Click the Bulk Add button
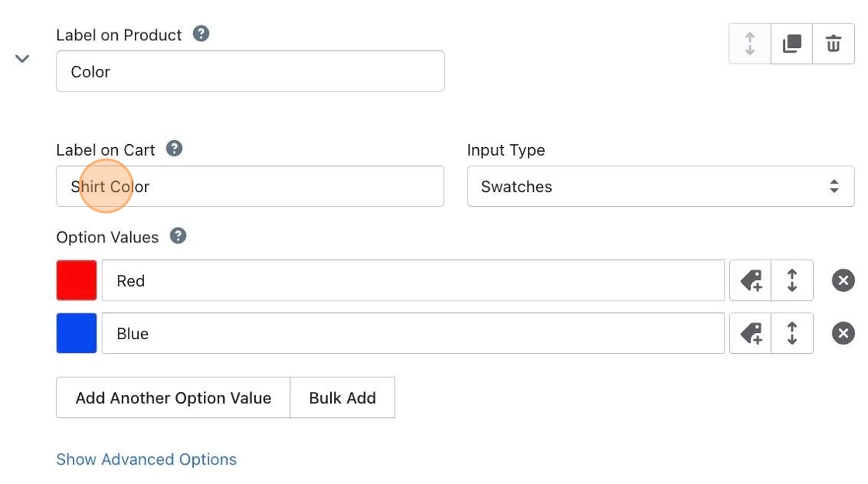The image size is (868, 484). (x=343, y=398)
